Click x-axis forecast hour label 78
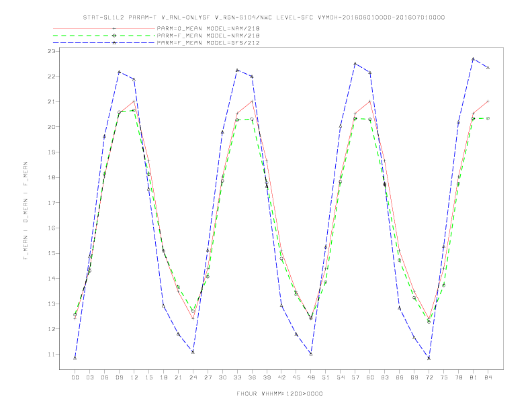The height and width of the screenshot is (411, 532). [x=459, y=377]
